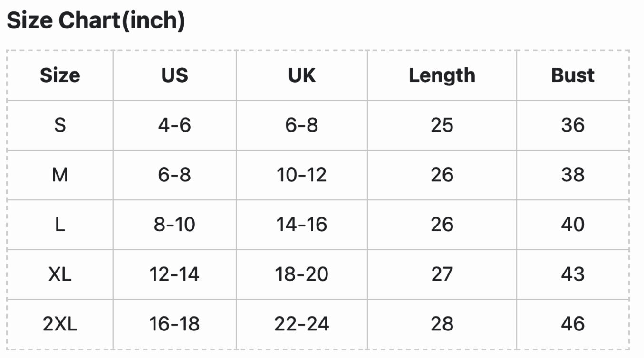Select the US 4-6 cell

[x=174, y=125]
